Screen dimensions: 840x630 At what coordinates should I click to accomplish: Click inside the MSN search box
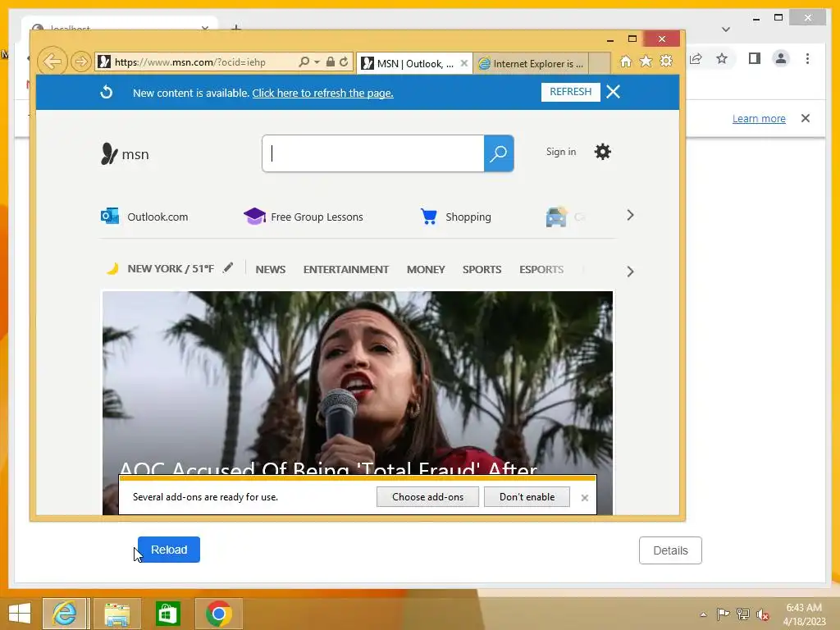373,153
